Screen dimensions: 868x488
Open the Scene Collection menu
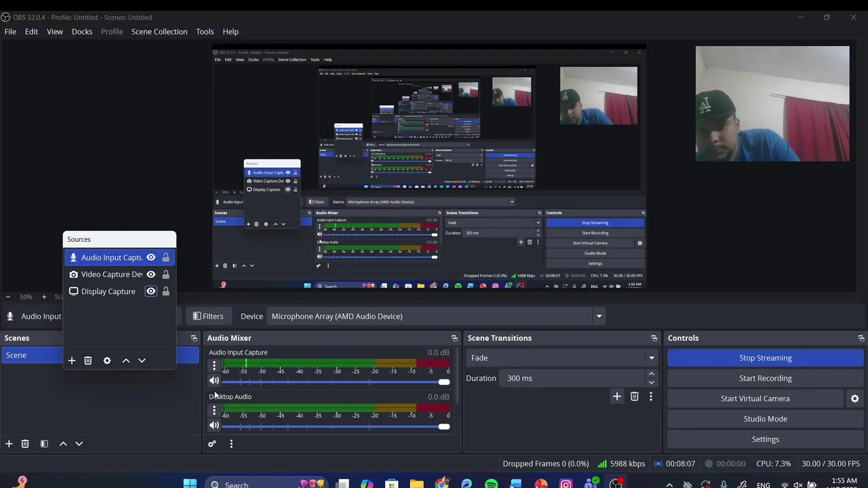(x=159, y=32)
